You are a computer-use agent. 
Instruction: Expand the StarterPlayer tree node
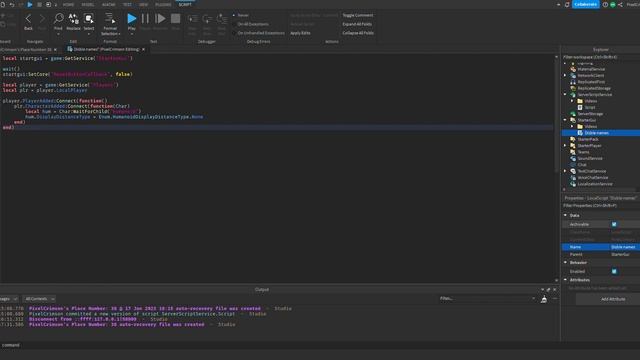click(565, 146)
